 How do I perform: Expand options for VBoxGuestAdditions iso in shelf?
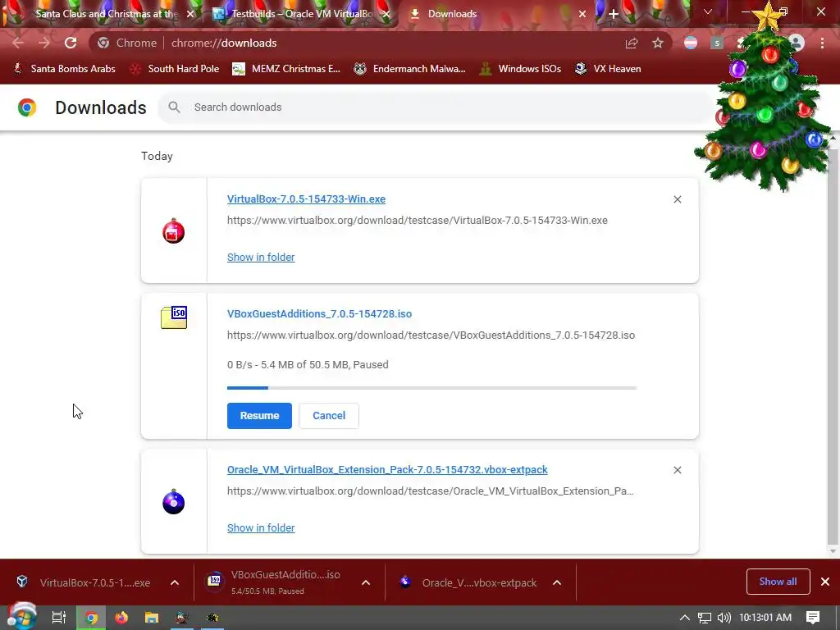pos(366,582)
